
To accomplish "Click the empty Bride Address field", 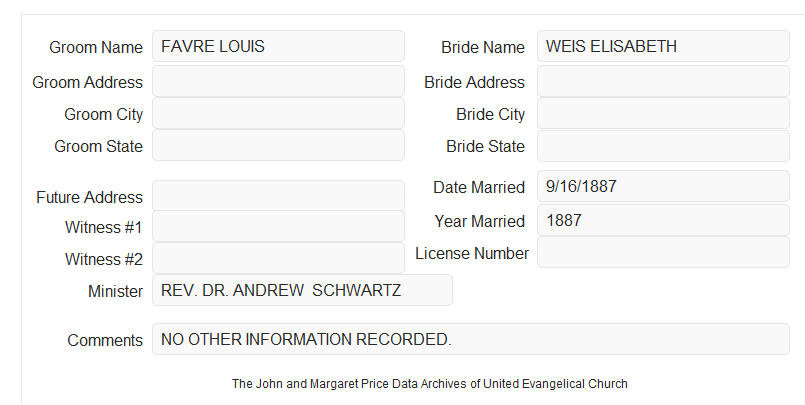I will [x=663, y=81].
